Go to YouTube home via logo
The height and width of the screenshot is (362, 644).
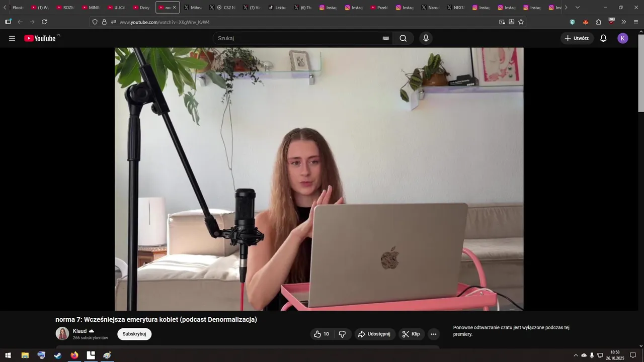tap(40, 38)
